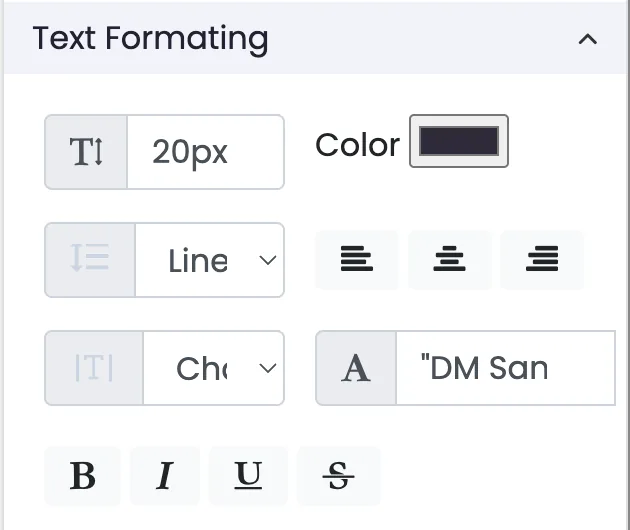Click the Line dropdown chevron arrow
Screen dimensions: 630x530
(x=268, y=260)
